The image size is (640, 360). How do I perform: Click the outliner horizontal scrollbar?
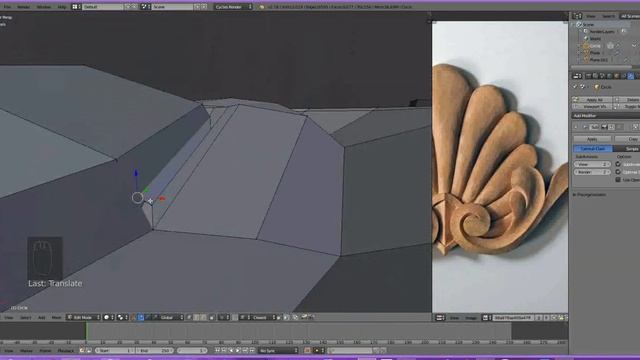(601, 67)
